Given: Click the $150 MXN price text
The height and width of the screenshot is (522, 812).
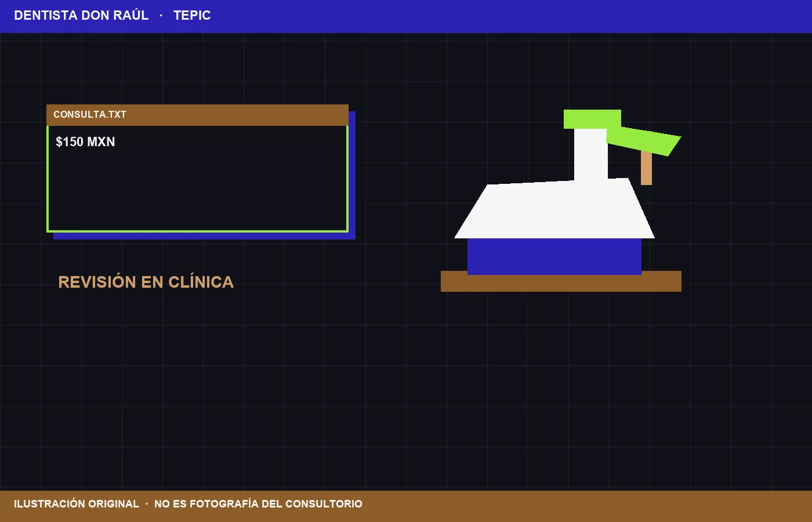Looking at the screenshot, I should [85, 142].
